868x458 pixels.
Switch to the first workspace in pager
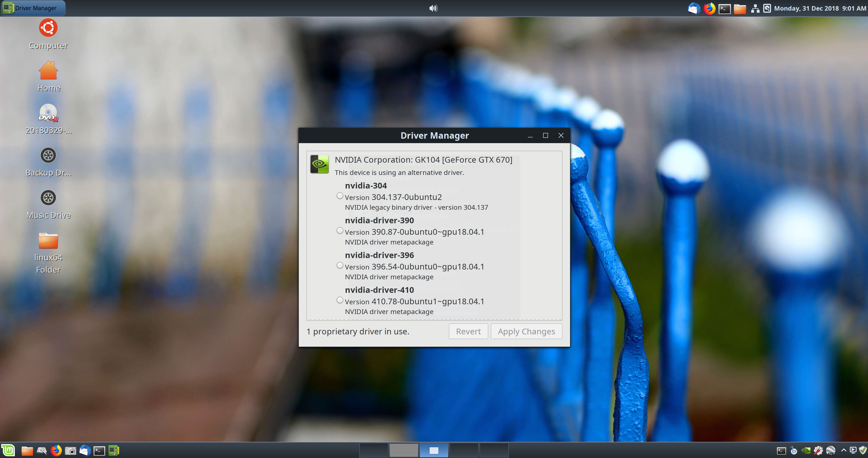[374, 451]
